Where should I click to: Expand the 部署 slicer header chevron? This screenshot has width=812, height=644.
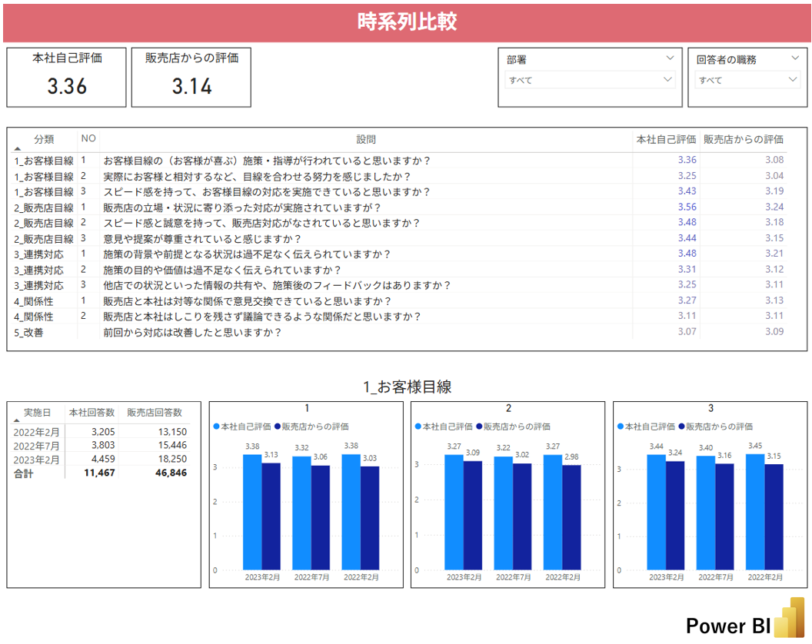[668, 58]
